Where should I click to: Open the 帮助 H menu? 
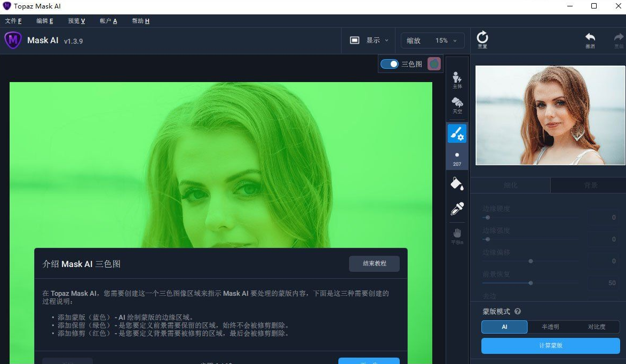(x=140, y=21)
